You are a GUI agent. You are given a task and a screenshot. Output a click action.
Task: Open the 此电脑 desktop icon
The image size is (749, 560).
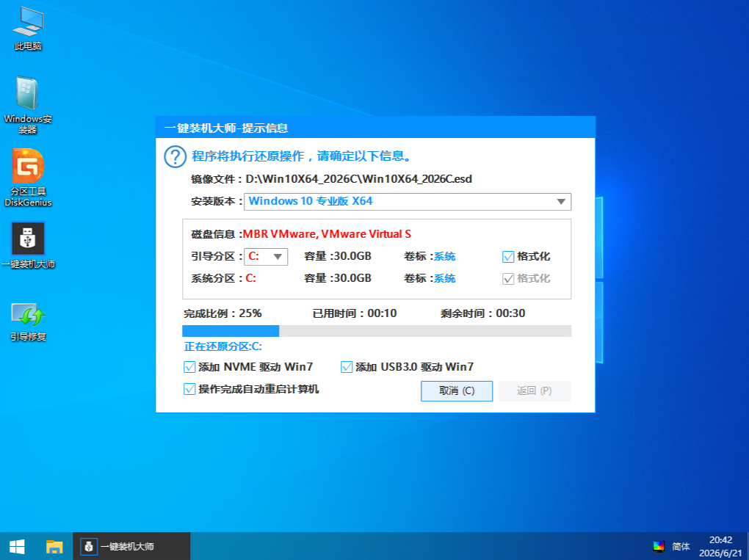tap(28, 29)
